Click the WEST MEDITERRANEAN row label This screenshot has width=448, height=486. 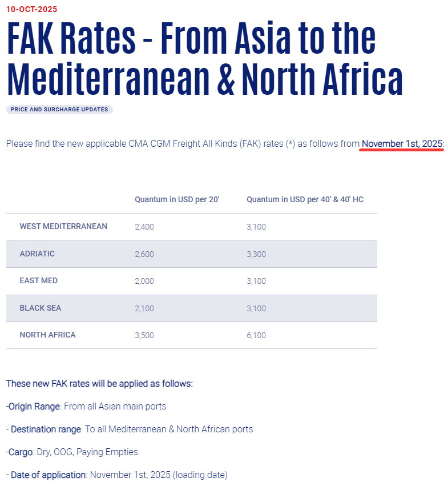pyautogui.click(x=63, y=226)
